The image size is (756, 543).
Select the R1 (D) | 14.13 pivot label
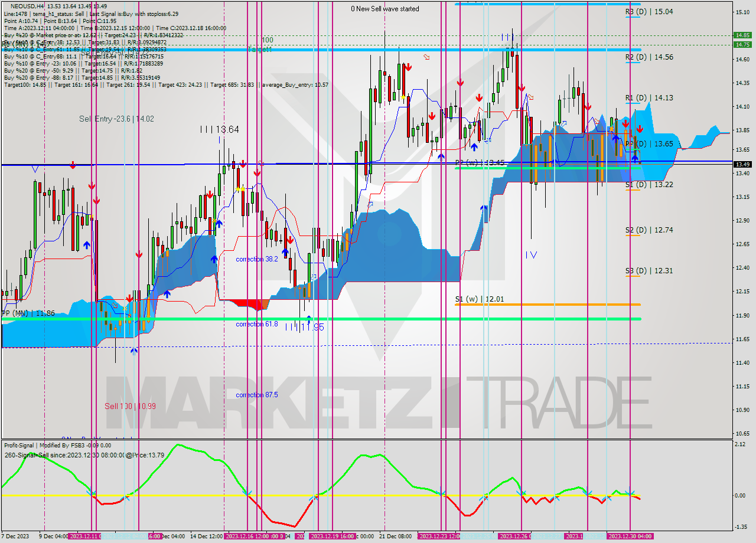[x=649, y=98]
